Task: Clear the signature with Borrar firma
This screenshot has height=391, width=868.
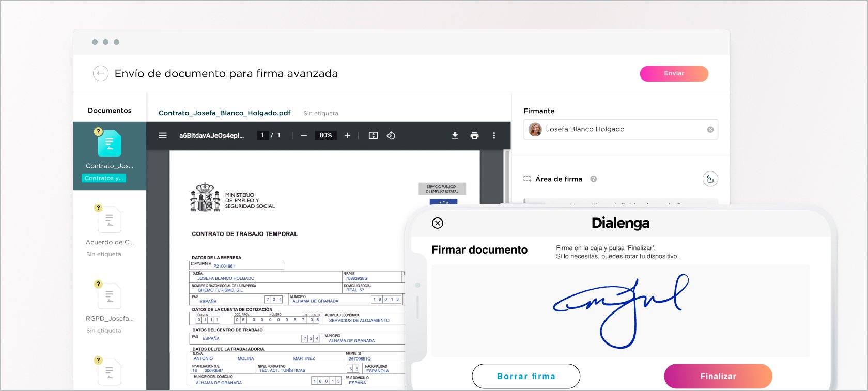Action: (x=526, y=376)
